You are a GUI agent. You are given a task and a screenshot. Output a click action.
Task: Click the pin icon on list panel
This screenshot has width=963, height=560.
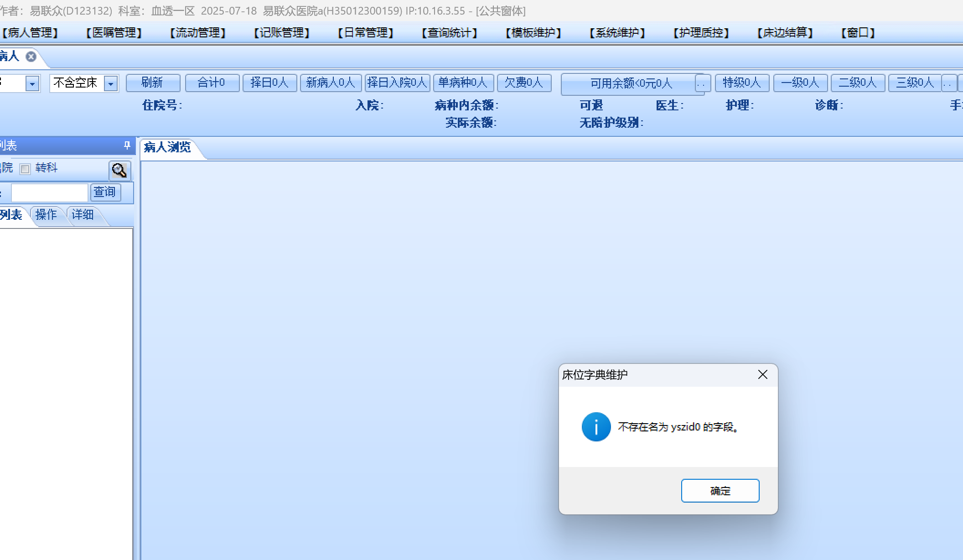coord(127,145)
